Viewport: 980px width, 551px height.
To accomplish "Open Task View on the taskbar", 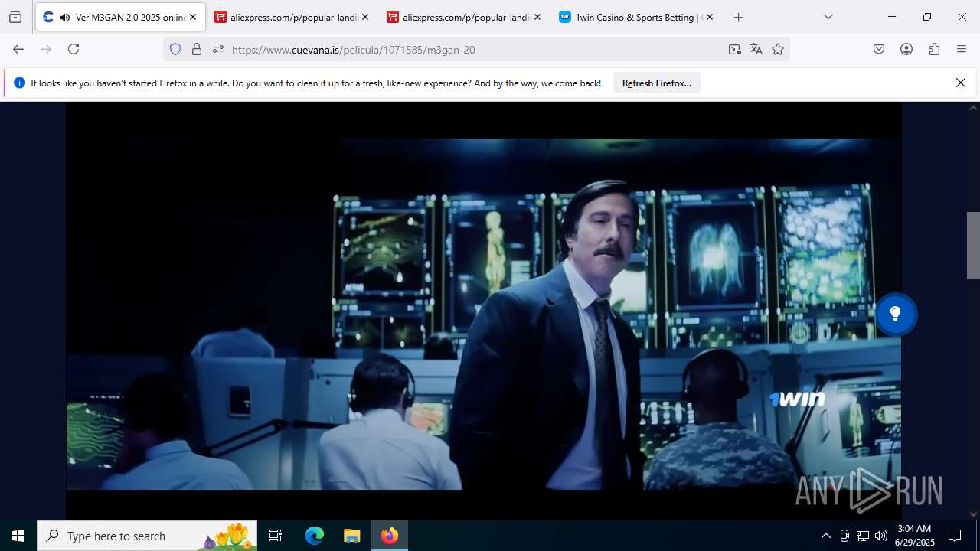I will click(x=276, y=536).
